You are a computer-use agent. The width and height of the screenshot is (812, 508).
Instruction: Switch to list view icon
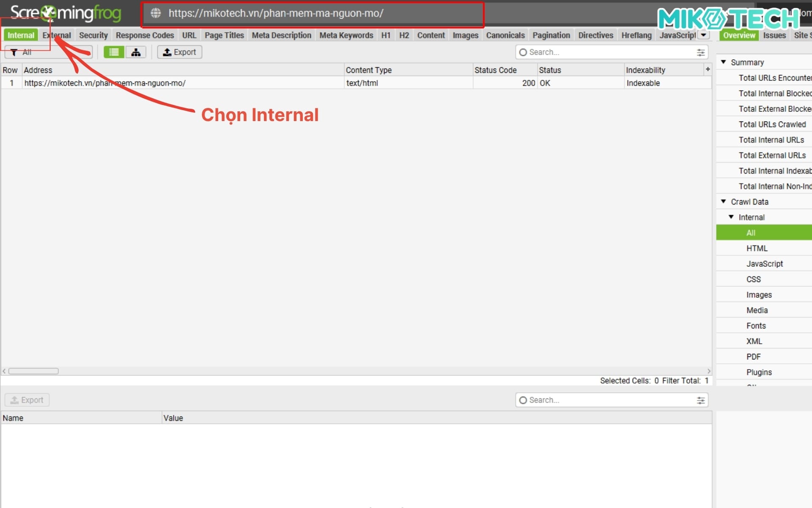(113, 52)
